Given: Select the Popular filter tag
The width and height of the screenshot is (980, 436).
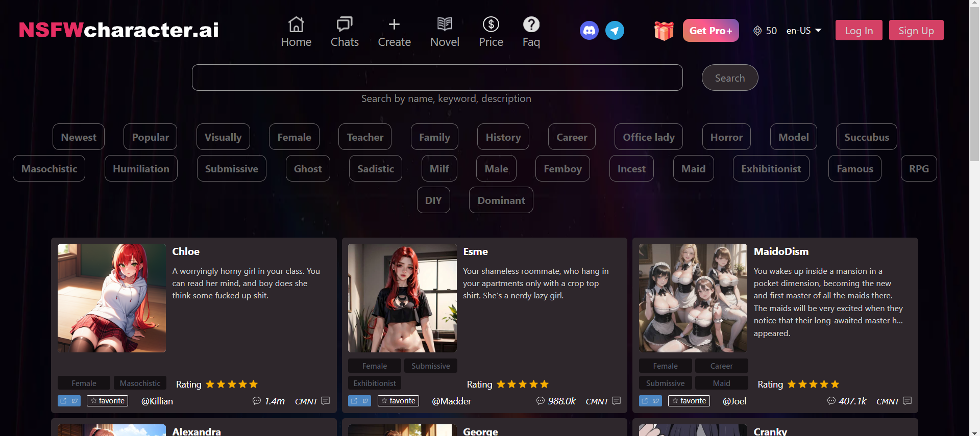Looking at the screenshot, I should (150, 137).
